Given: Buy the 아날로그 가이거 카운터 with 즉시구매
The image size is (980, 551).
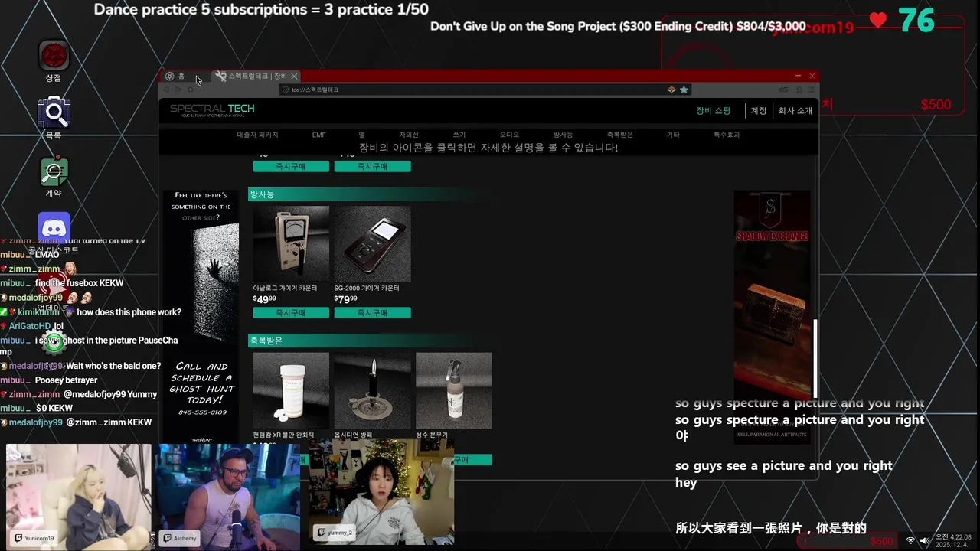Looking at the screenshot, I should click(x=291, y=313).
